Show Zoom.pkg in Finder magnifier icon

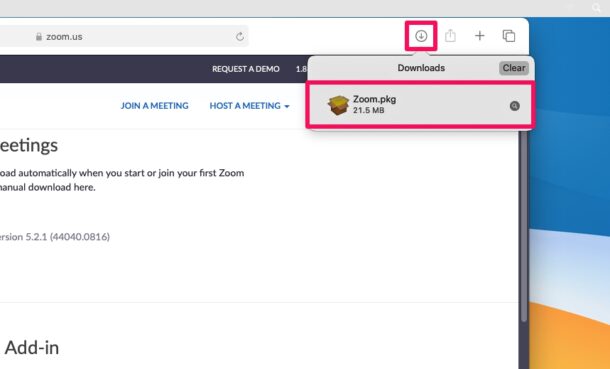(x=514, y=106)
